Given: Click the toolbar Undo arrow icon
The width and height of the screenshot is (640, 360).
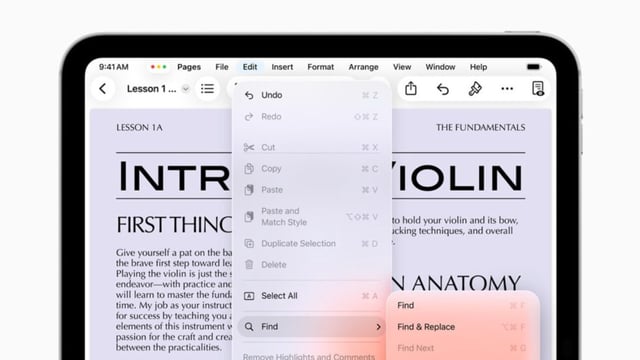Looking at the screenshot, I should click(443, 89).
